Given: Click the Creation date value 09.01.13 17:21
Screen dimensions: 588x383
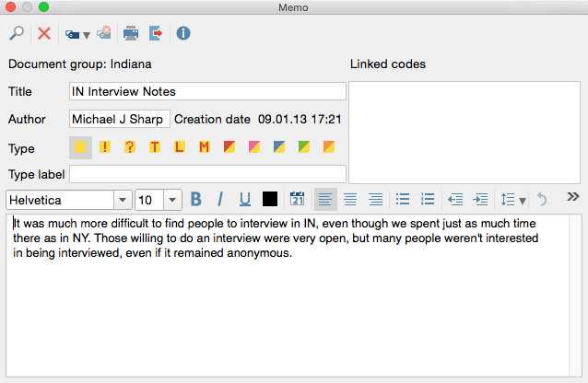Looking at the screenshot, I should pos(300,119).
